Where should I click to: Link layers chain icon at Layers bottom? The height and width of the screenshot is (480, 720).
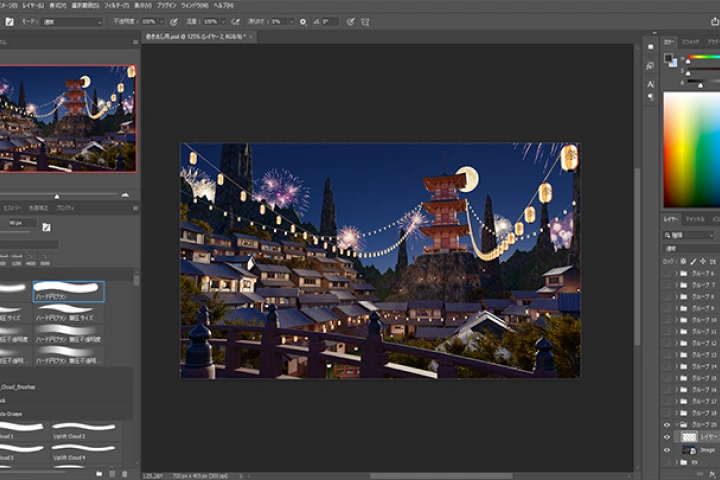[700, 474]
